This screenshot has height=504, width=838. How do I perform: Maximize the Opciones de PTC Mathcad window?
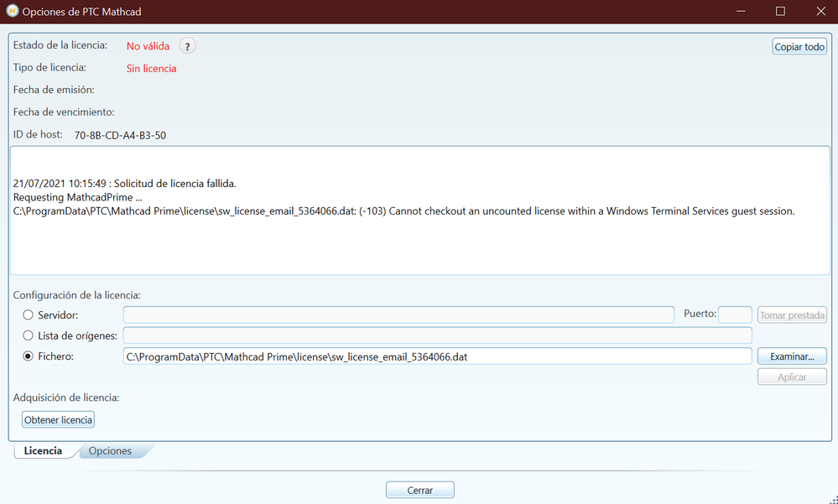[x=780, y=11]
